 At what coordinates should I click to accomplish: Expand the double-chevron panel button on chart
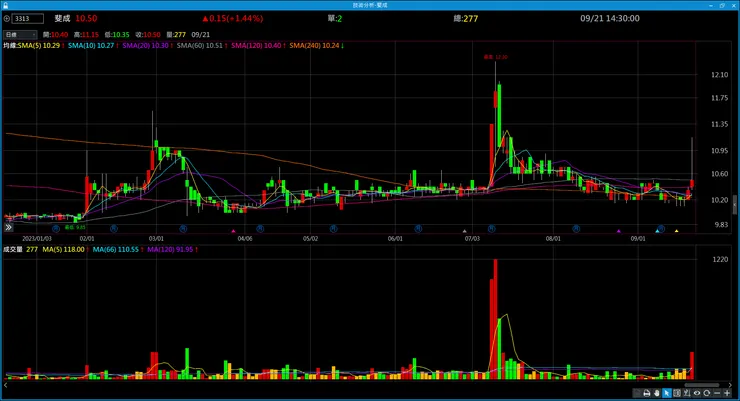[x=8, y=227]
